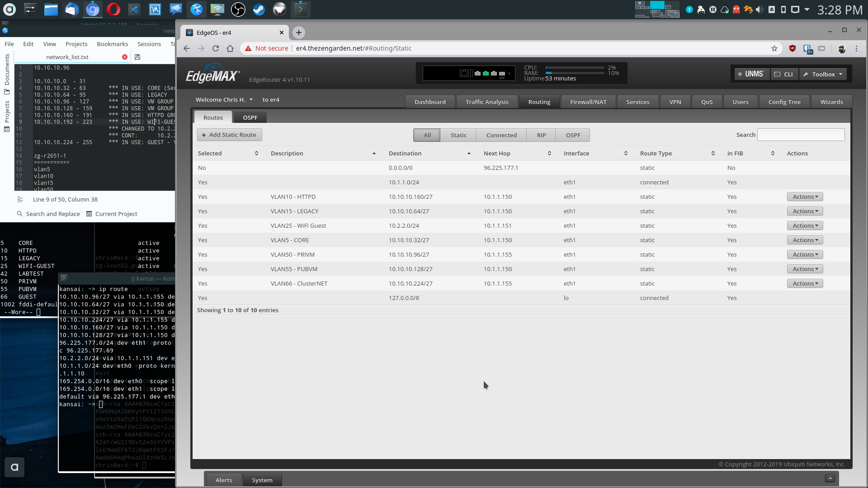Open the UNMS connection button
868x488 pixels.
point(751,74)
